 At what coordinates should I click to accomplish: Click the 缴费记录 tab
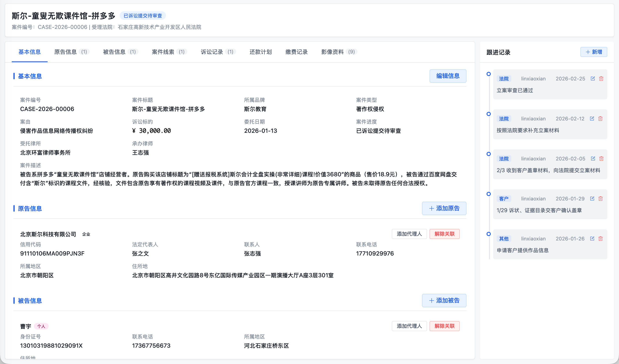pyautogui.click(x=296, y=52)
